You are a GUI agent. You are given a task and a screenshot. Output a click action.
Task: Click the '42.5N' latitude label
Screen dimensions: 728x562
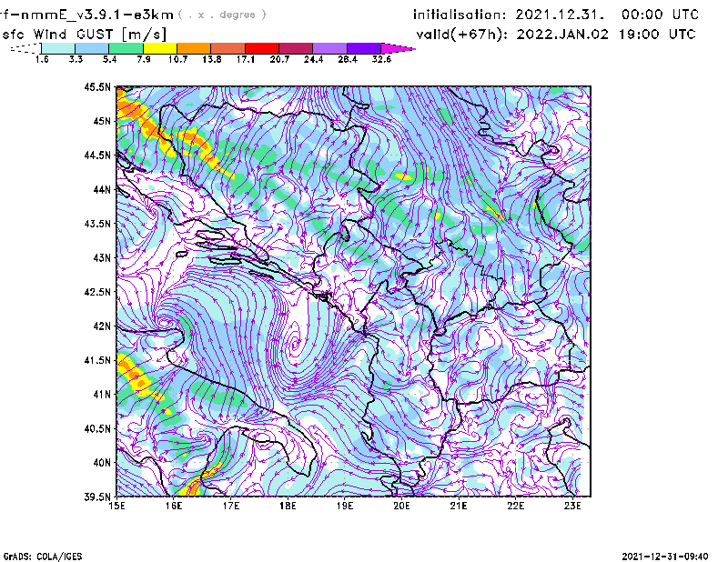[97, 292]
